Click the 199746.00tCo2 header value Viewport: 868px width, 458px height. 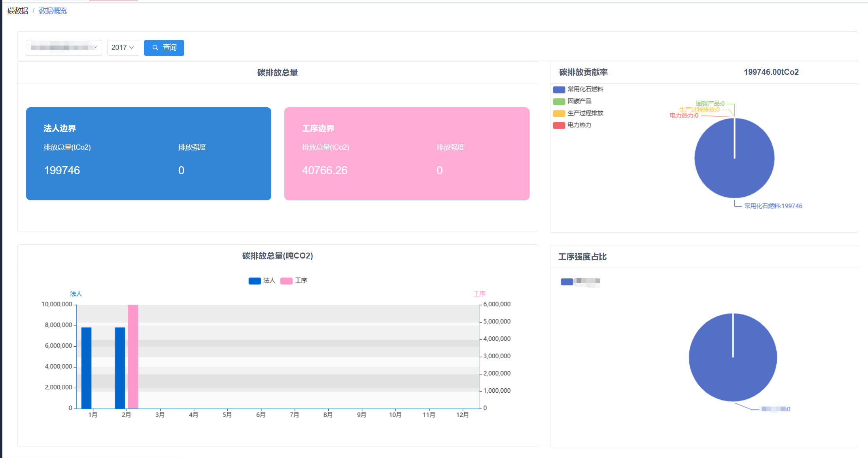point(771,72)
